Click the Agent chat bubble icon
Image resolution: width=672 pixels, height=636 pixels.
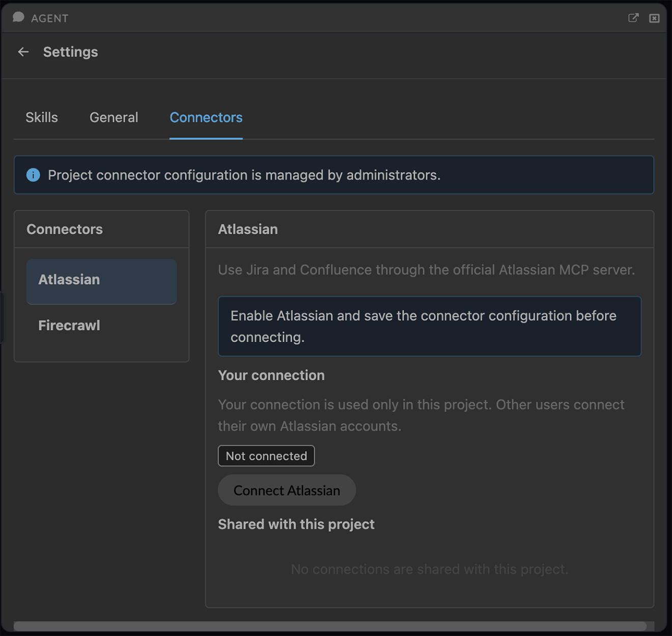pyautogui.click(x=18, y=17)
